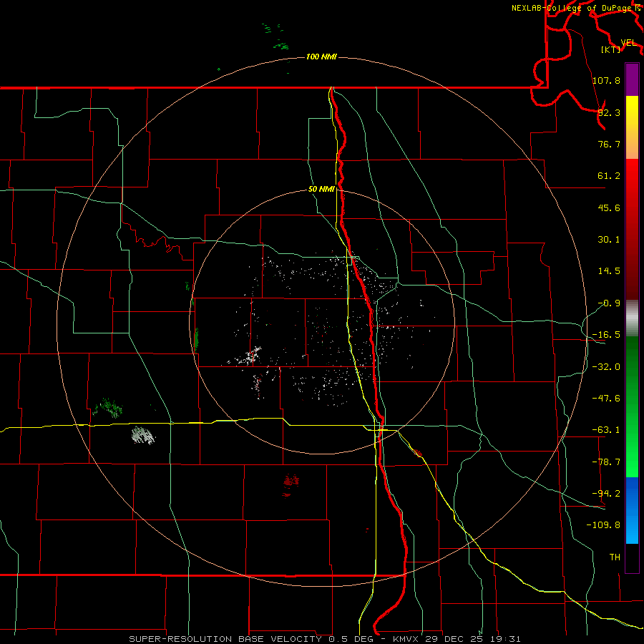Click the [KT] units label

coord(611,49)
